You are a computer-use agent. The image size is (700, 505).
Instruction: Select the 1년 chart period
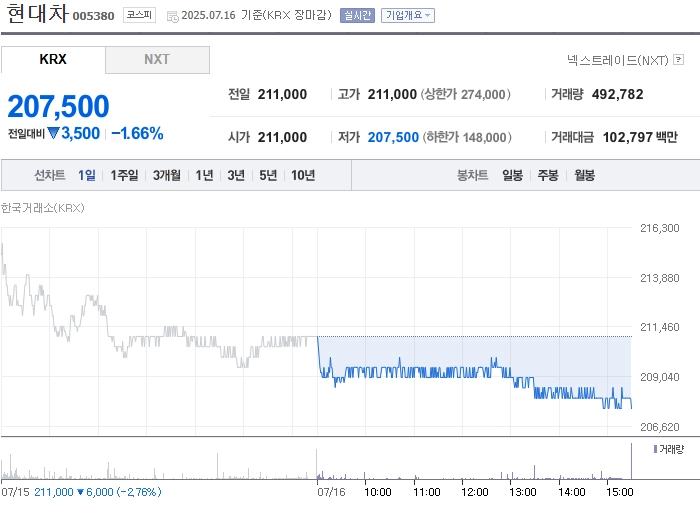(204, 175)
